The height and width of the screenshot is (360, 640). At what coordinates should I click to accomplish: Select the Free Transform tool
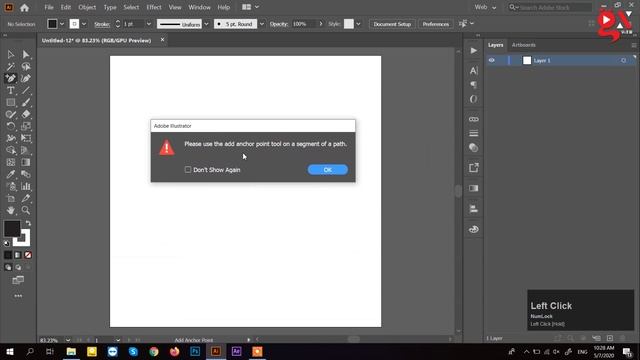coord(26,138)
